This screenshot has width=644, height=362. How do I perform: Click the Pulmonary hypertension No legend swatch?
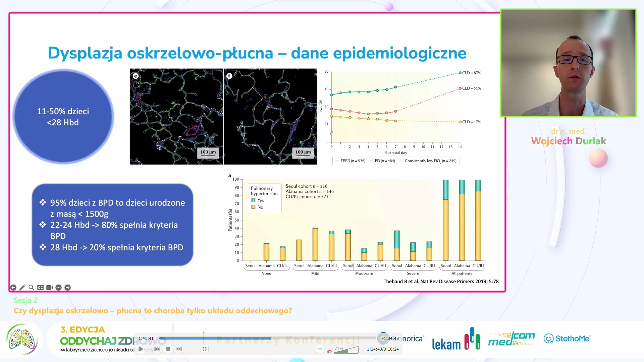click(x=254, y=207)
